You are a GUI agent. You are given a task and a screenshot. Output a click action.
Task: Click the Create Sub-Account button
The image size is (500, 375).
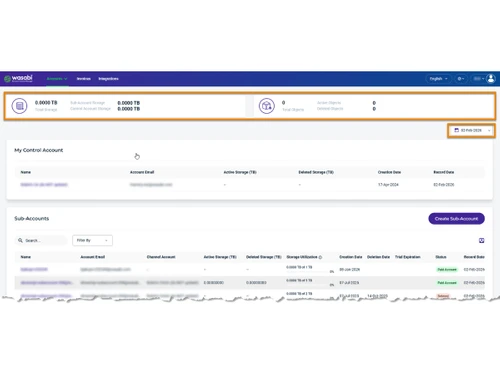click(456, 219)
